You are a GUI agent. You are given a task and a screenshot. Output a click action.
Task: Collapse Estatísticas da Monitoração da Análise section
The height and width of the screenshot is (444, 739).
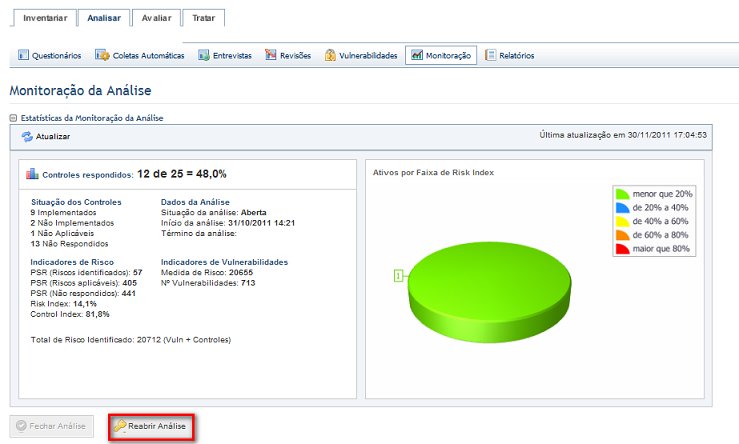[x=13, y=118]
